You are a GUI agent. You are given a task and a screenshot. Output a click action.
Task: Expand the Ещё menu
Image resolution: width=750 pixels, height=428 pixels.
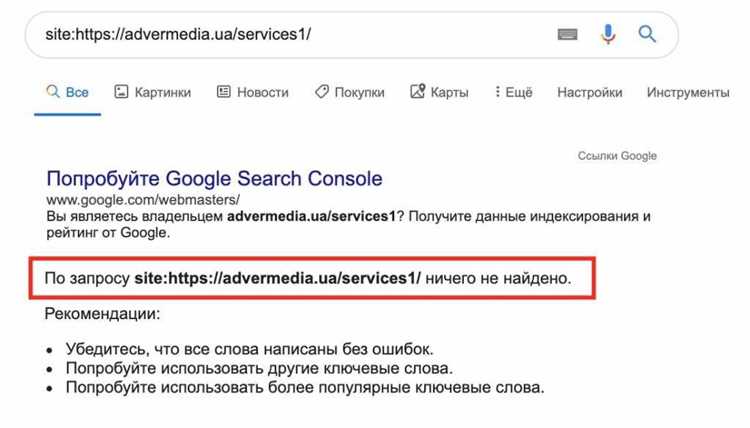pos(513,92)
